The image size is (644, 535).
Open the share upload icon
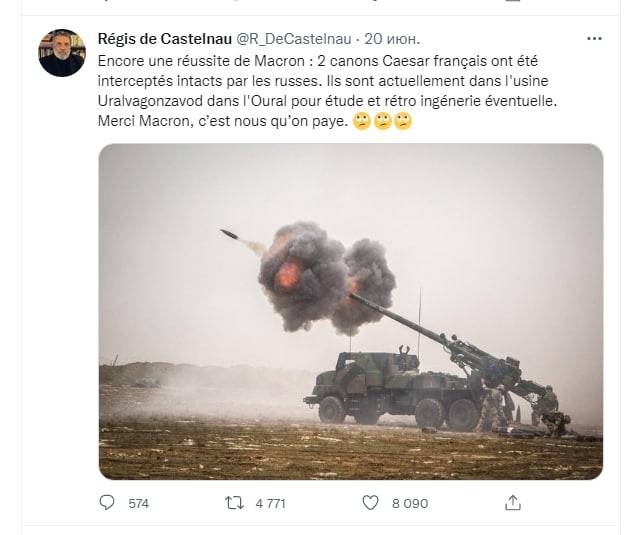pos(513,503)
